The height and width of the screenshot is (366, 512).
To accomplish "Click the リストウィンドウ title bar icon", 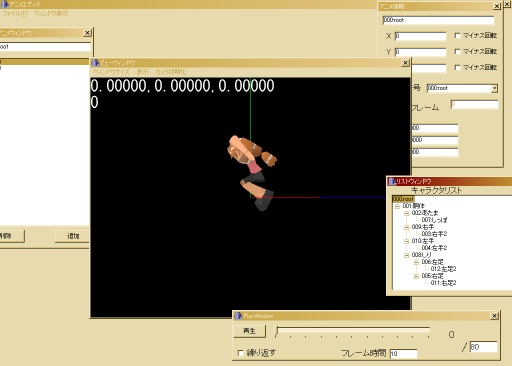I will coord(392,181).
